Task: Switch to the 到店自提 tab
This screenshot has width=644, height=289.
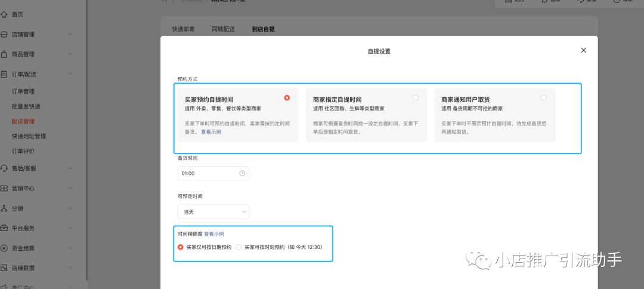Action: pyautogui.click(x=264, y=29)
